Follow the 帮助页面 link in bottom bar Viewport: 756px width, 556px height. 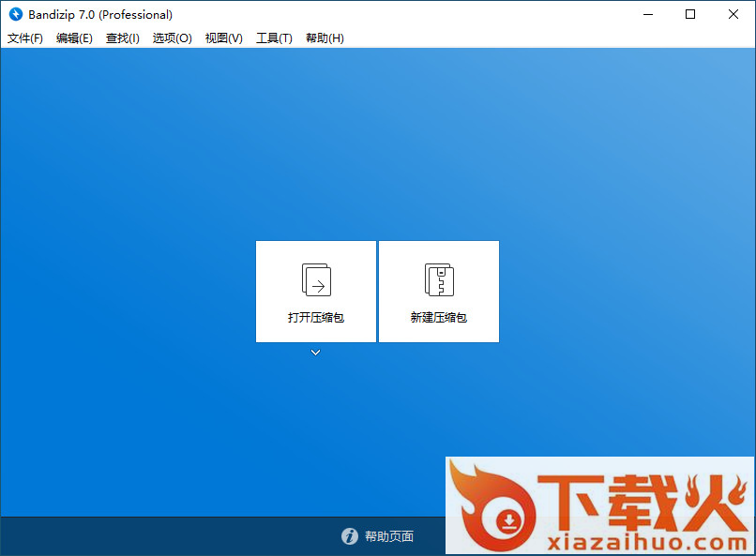389,536
